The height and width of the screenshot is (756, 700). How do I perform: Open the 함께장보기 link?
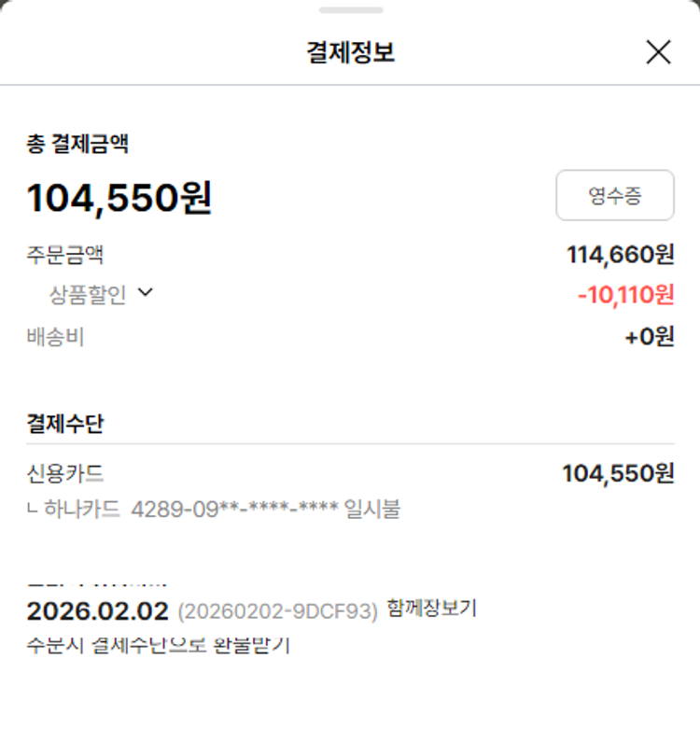point(431,609)
